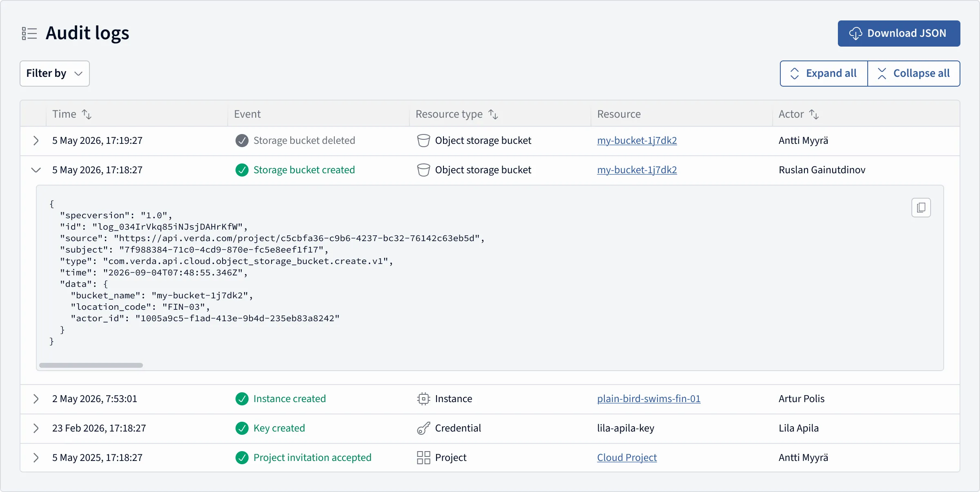
Task: Click the time 23 Feb 2026, 17:18:27
Action: [x=99, y=428]
